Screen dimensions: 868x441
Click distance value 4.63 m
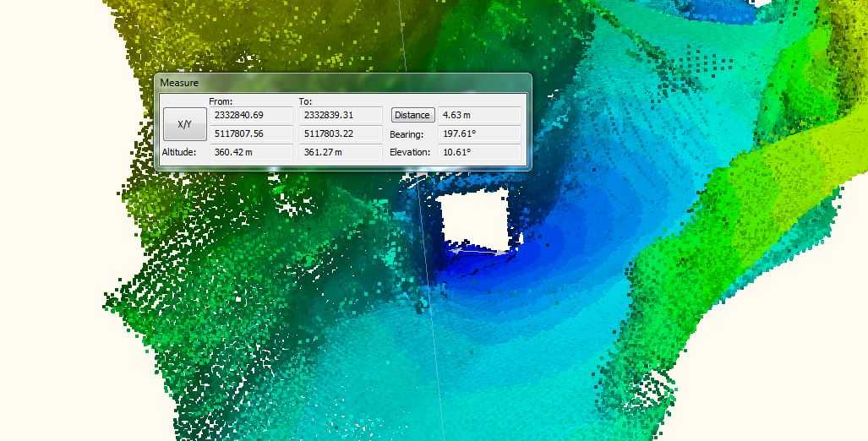[x=479, y=115]
